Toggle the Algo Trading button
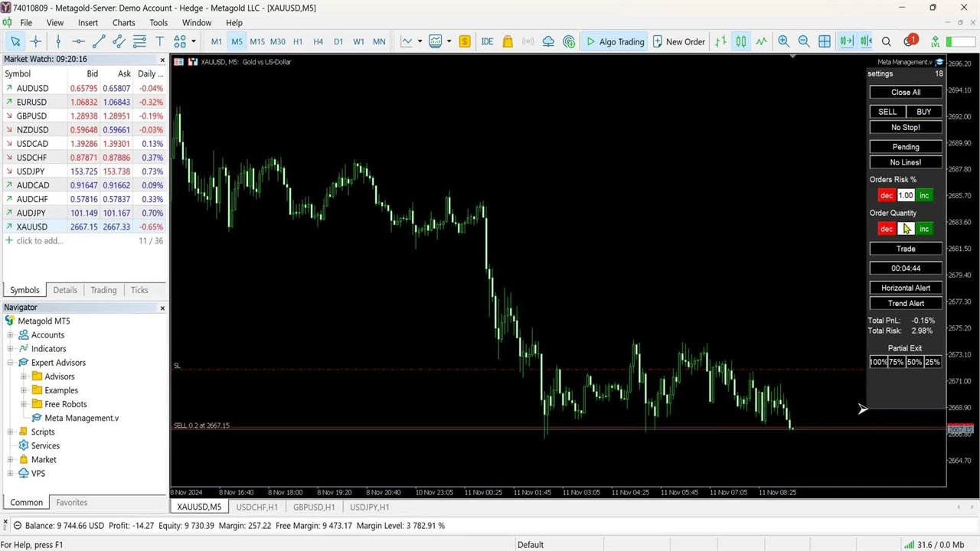The width and height of the screenshot is (980, 551). coord(615,41)
